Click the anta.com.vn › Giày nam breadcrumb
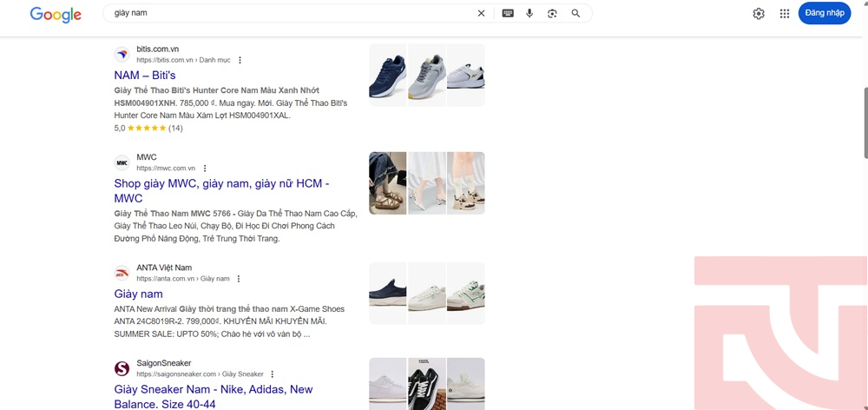The width and height of the screenshot is (868, 410). click(x=183, y=279)
